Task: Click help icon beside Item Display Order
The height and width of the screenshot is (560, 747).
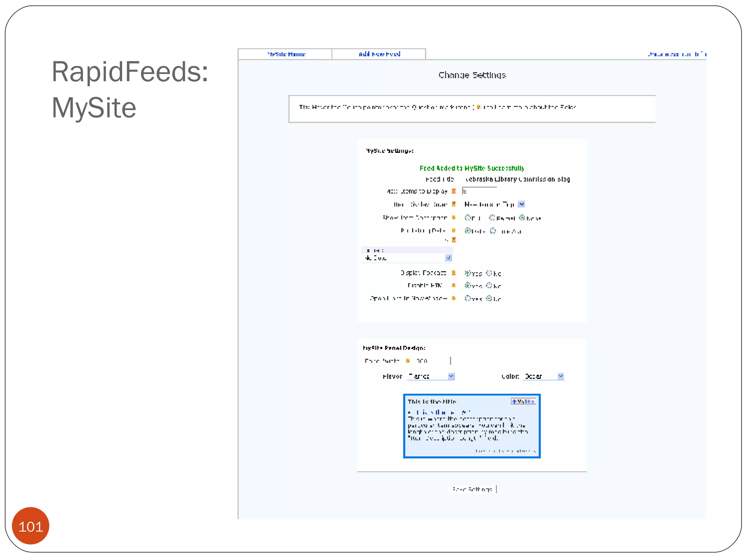Action: [x=454, y=204]
